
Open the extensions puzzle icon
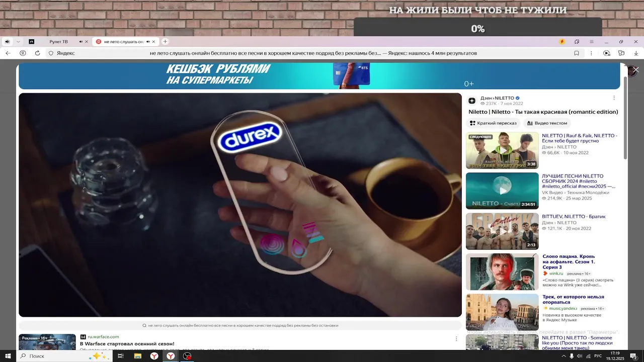point(621,53)
